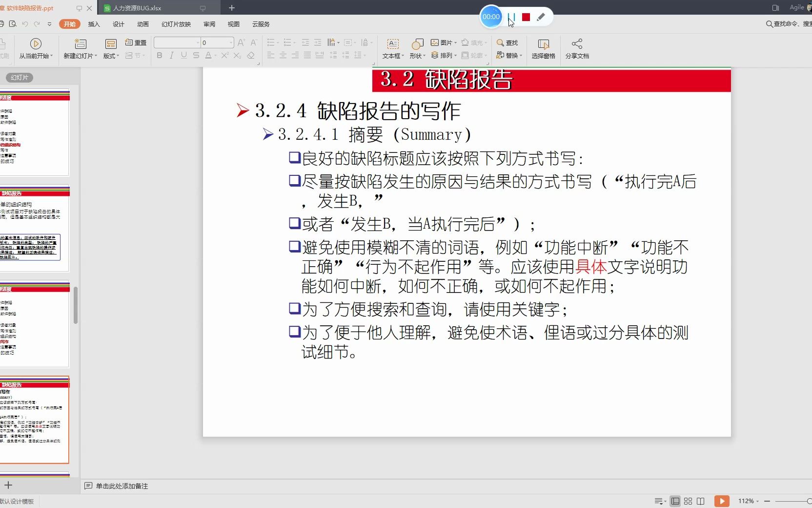
Task: Click the 文本框 text box icon
Action: [393, 43]
